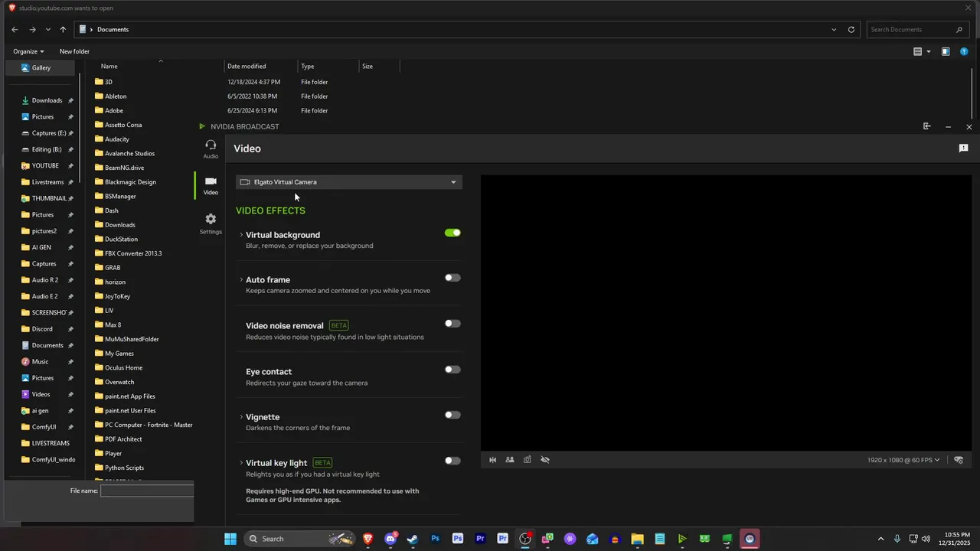Viewport: 980px width, 551px height.
Task: Click the NVIDIA Broadcast compact-mode title icon
Action: click(926, 126)
